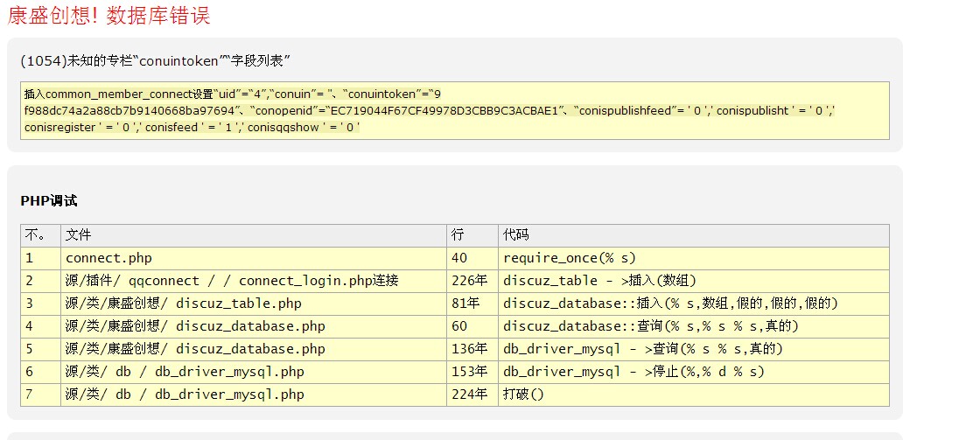
Task: Click db_driver_mysql.php in row 6
Action: coord(185,372)
